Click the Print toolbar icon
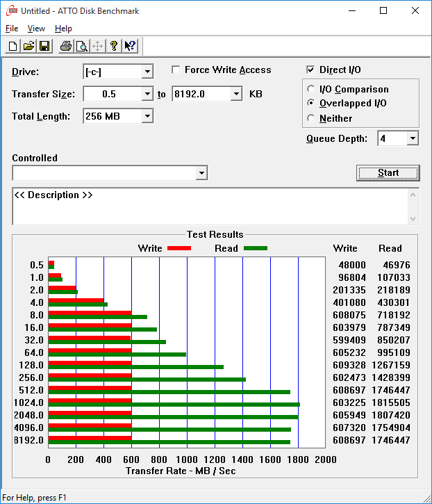 (x=66, y=46)
